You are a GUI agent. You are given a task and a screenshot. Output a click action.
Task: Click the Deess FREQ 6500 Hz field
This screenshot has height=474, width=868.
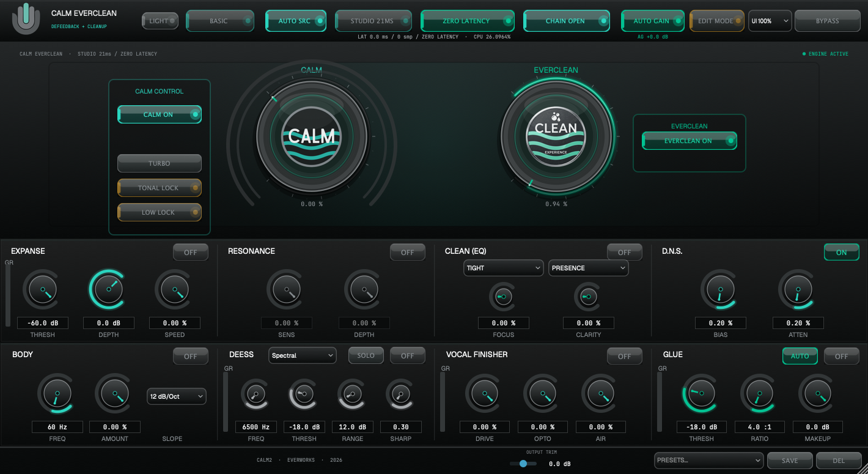[256, 427]
